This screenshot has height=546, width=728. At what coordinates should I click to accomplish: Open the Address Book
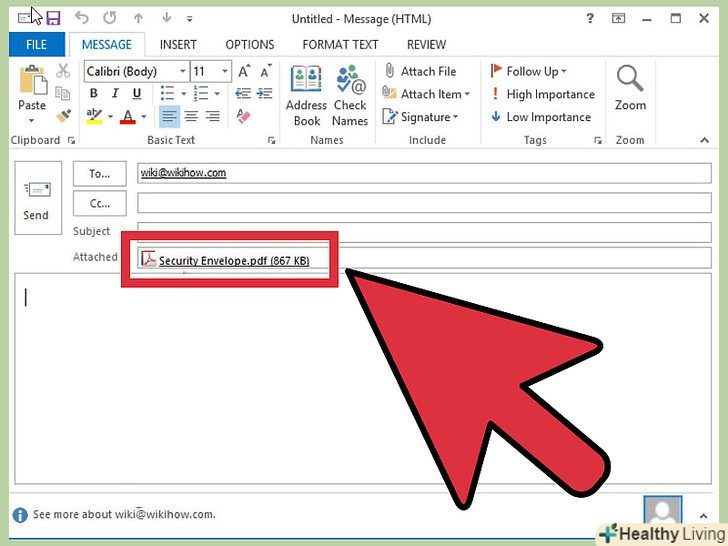point(306,96)
